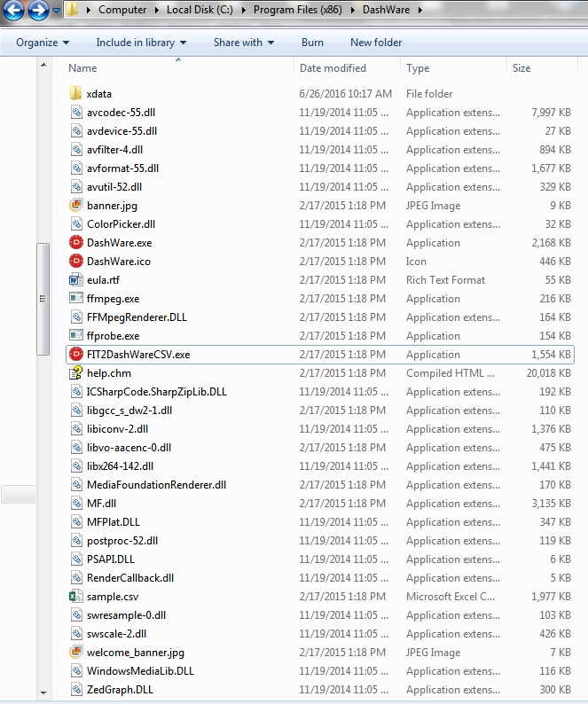Screen dimensions: 588x704
Task: Select the ffprobe.exe file icon
Action: point(76,335)
